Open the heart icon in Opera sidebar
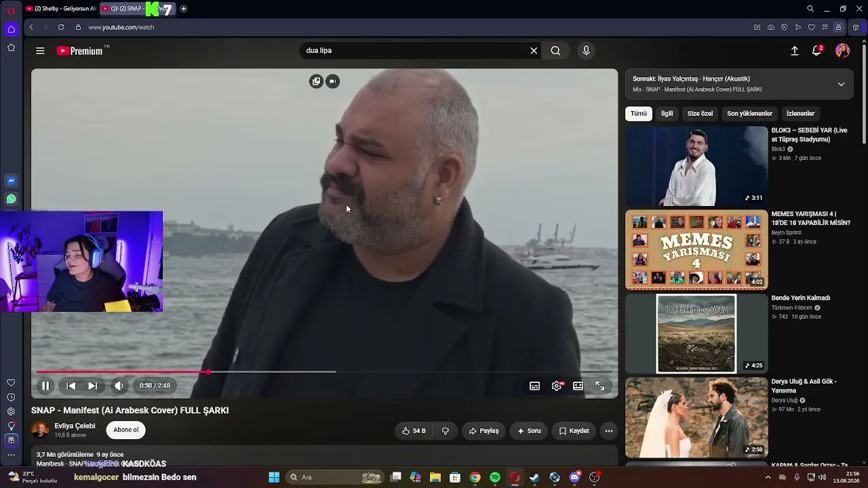The image size is (868, 488). coord(11,383)
